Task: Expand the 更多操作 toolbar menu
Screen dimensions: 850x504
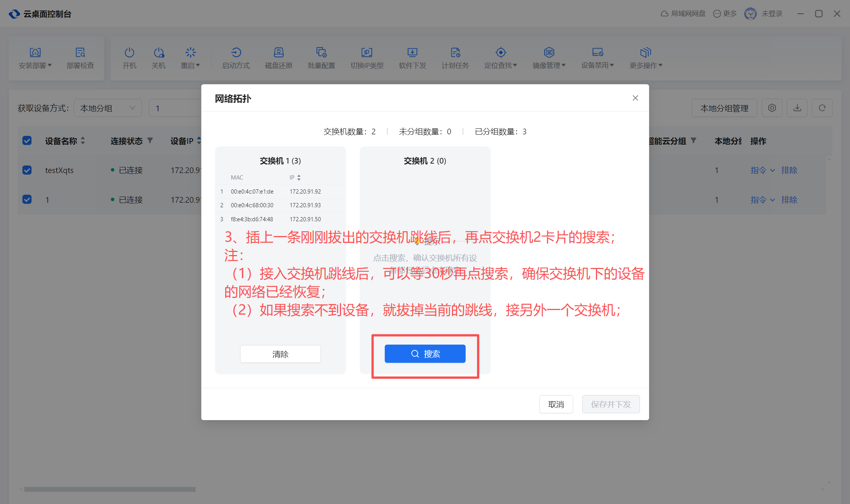Action: coord(646,58)
